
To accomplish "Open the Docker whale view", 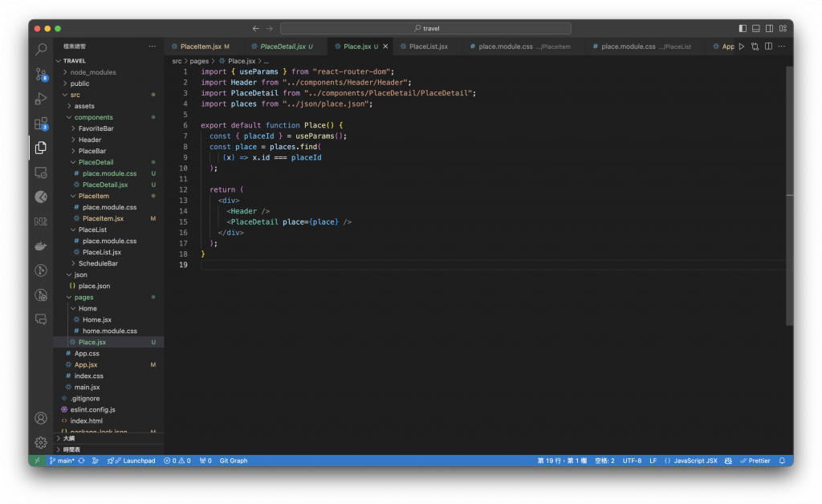I will [x=41, y=246].
